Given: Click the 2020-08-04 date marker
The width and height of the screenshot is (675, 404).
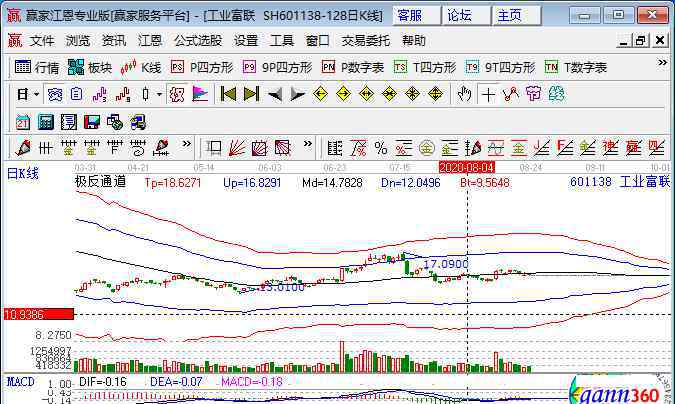Looking at the screenshot, I should pyautogui.click(x=467, y=167).
